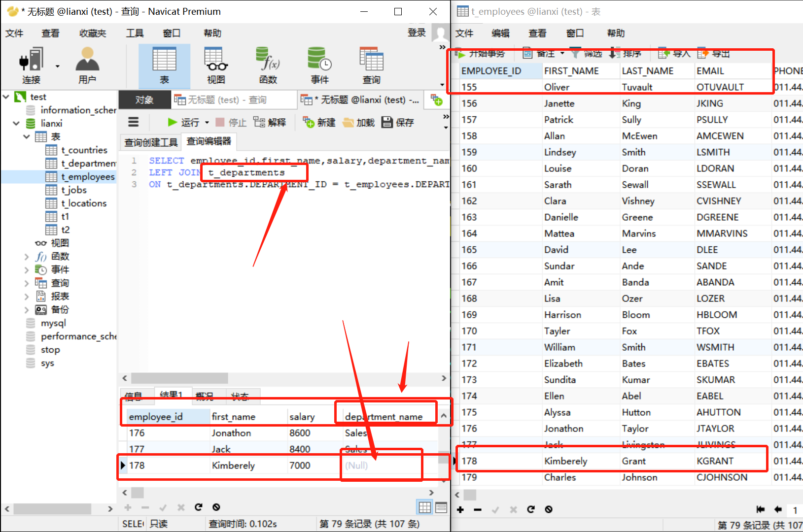Collapse the test connection tree node
This screenshot has width=803, height=532.
point(6,97)
